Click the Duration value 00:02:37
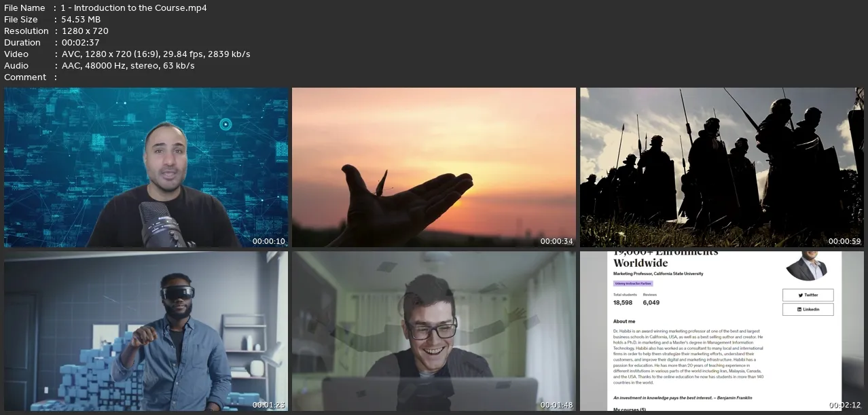868x415 pixels. click(x=80, y=43)
